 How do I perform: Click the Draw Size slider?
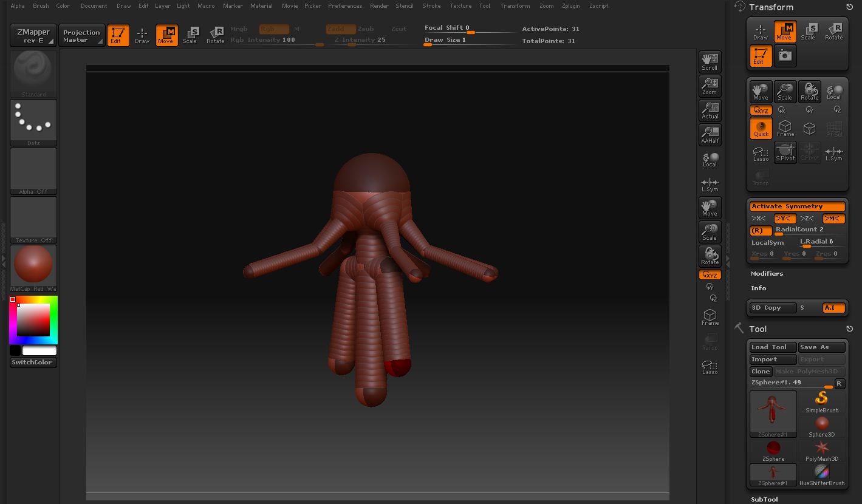[x=471, y=41]
